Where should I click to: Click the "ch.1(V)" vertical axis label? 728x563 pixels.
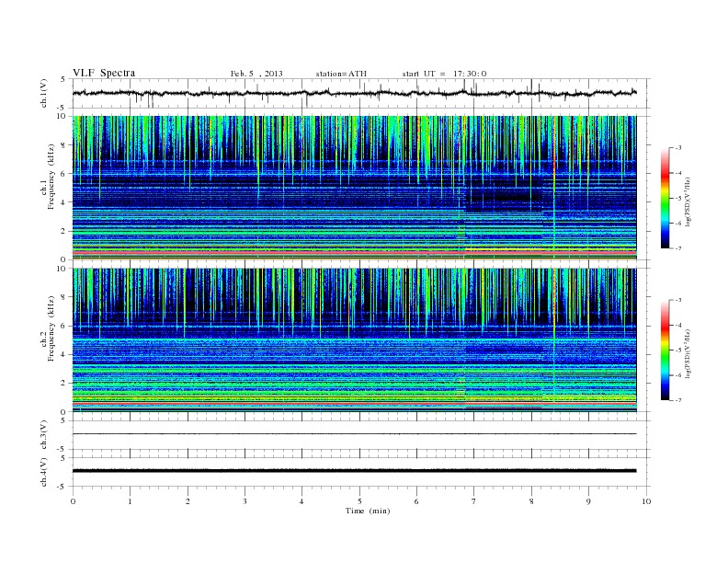point(43,93)
